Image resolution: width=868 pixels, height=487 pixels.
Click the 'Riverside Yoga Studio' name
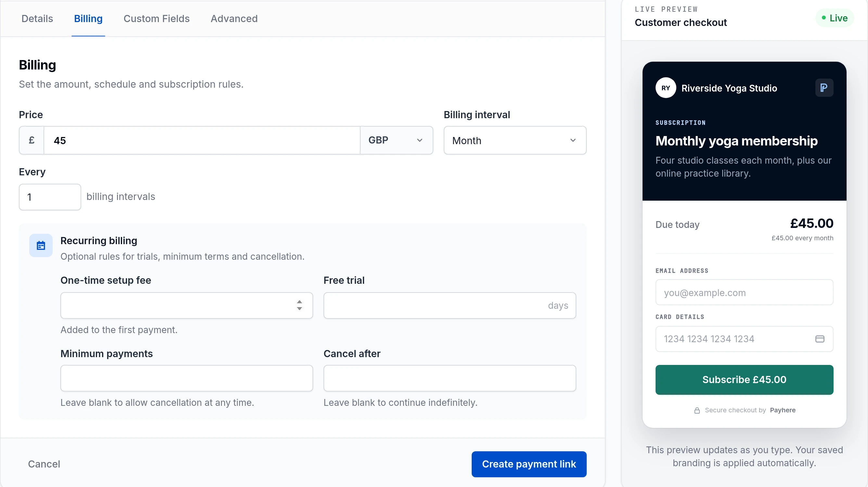729,88
